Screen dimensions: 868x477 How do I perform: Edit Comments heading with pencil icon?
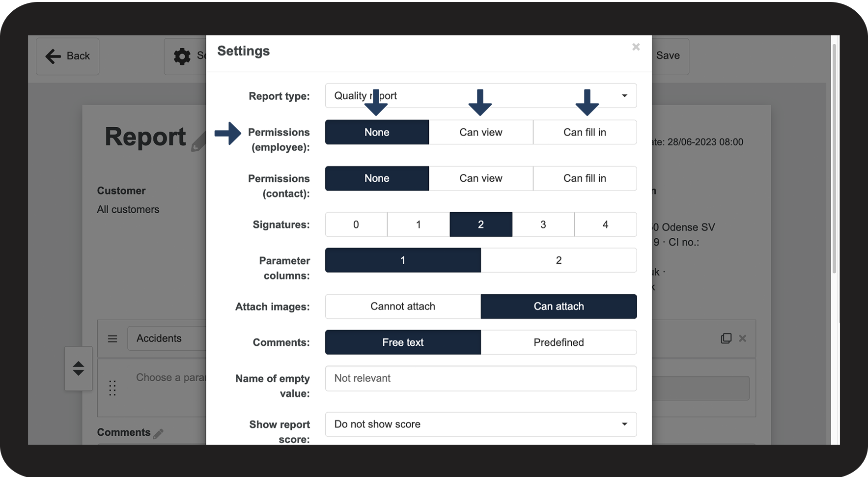click(x=158, y=434)
